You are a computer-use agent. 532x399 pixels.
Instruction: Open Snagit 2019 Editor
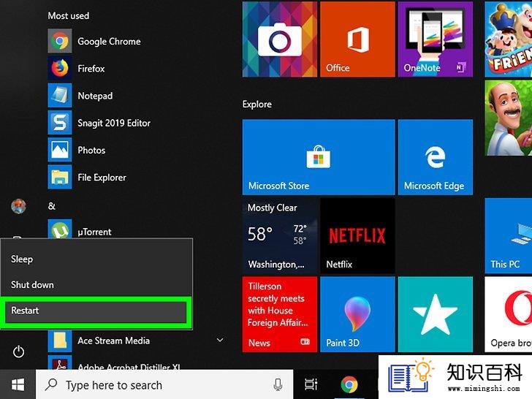click(x=136, y=123)
